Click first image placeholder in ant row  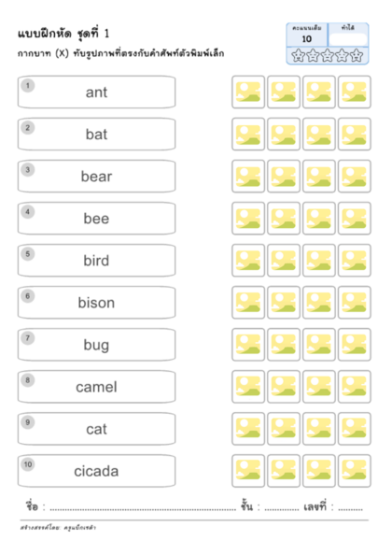[x=248, y=92]
